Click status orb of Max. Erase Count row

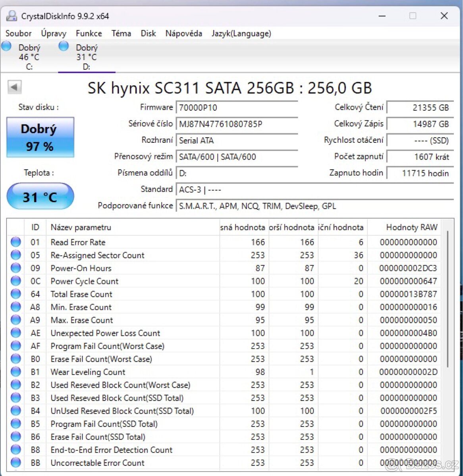pyautogui.click(x=16, y=320)
